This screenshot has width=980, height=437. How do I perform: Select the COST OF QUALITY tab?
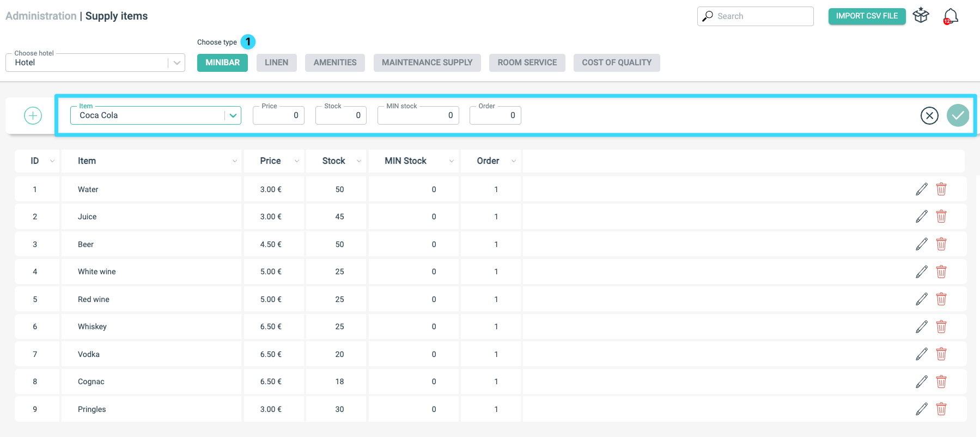coord(617,63)
